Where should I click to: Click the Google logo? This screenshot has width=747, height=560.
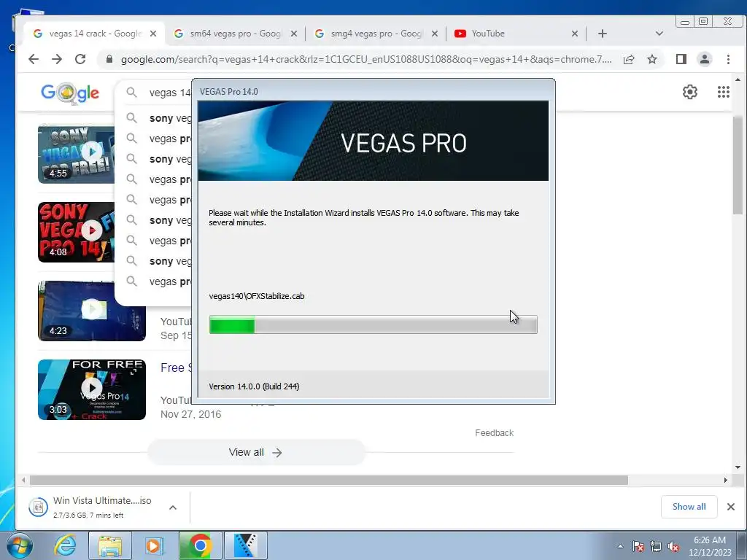coord(70,93)
